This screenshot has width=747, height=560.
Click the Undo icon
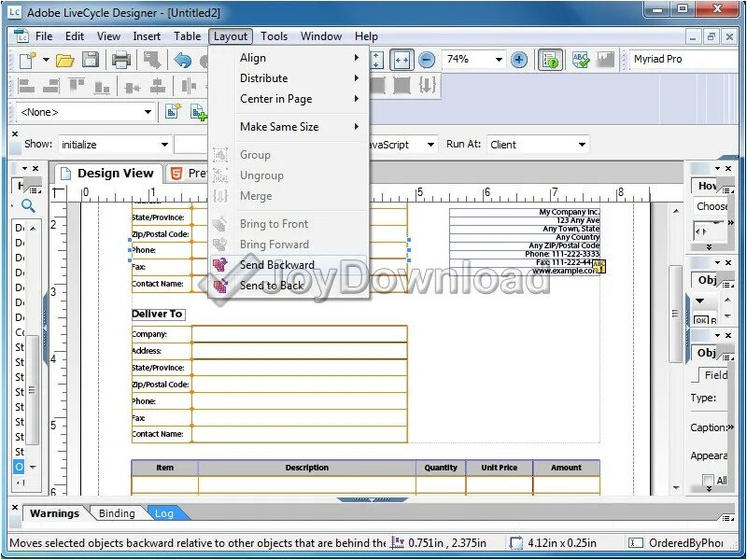pyautogui.click(x=183, y=60)
